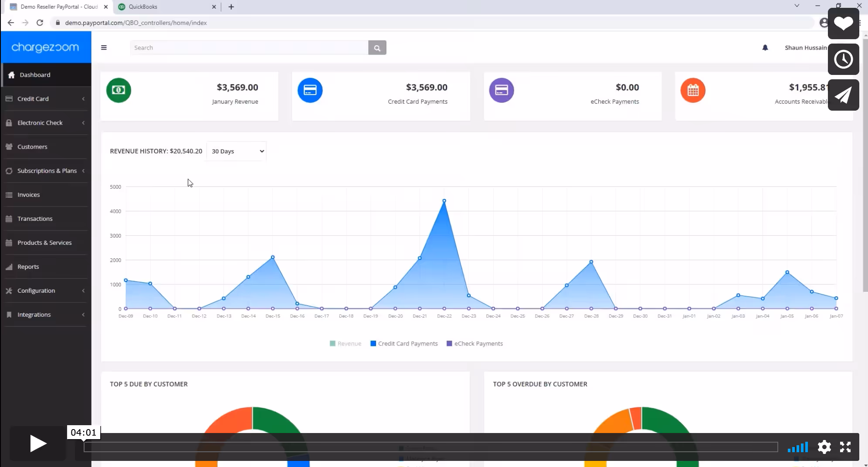868x467 pixels.
Task: Click the Electronic Check lock icon
Action: (9, 123)
